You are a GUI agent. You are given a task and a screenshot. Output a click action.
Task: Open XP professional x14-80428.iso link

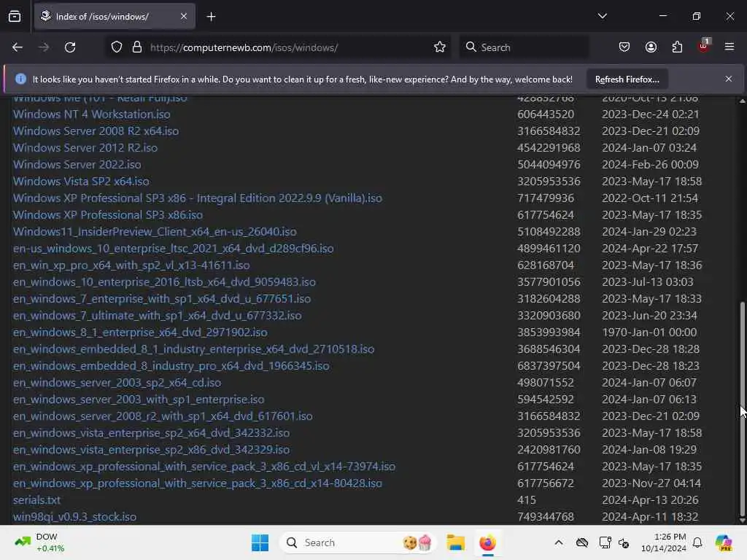point(197,483)
